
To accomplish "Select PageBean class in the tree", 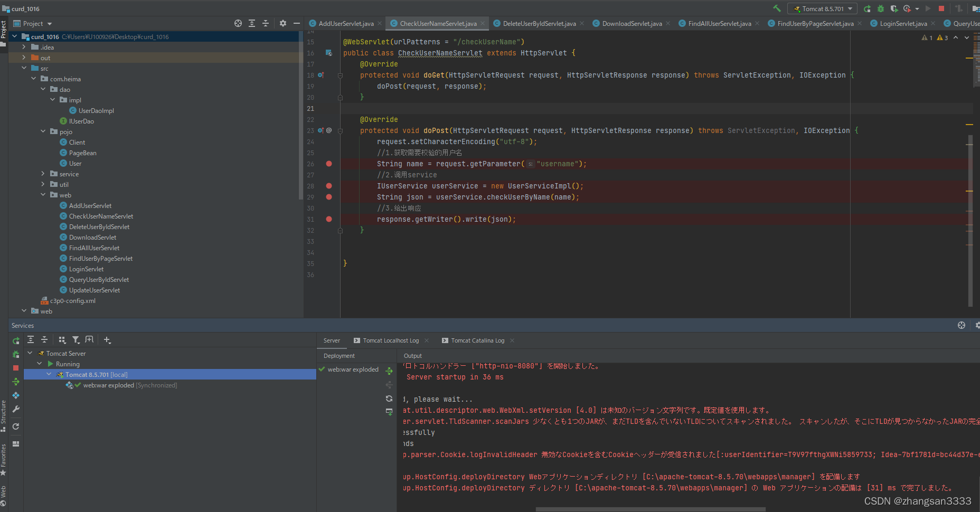I will (82, 153).
